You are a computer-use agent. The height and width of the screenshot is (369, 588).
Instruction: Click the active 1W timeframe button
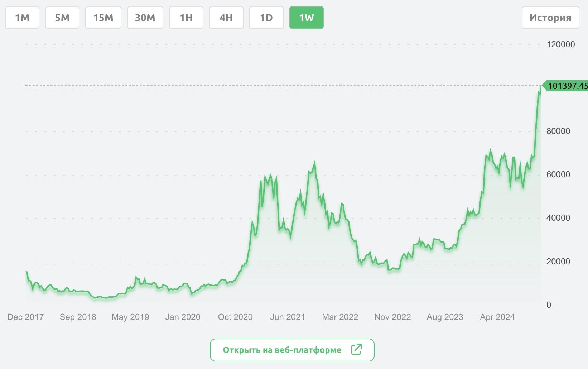(306, 18)
